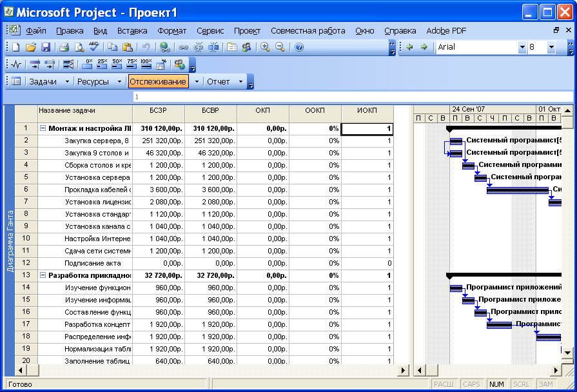The height and width of the screenshot is (392, 577).
Task: Select the БСЗР column header
Action: click(x=159, y=113)
